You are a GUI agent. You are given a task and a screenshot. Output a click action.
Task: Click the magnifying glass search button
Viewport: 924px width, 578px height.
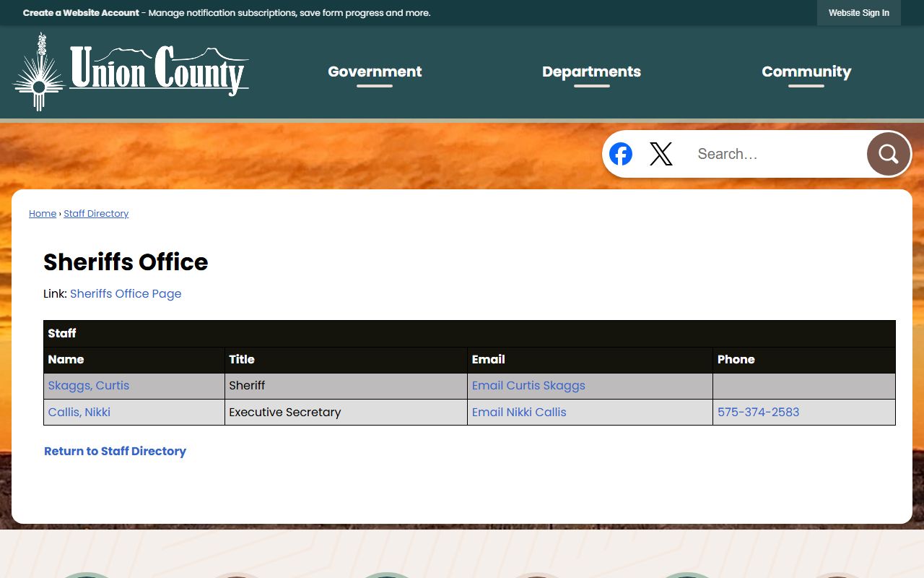(x=889, y=154)
